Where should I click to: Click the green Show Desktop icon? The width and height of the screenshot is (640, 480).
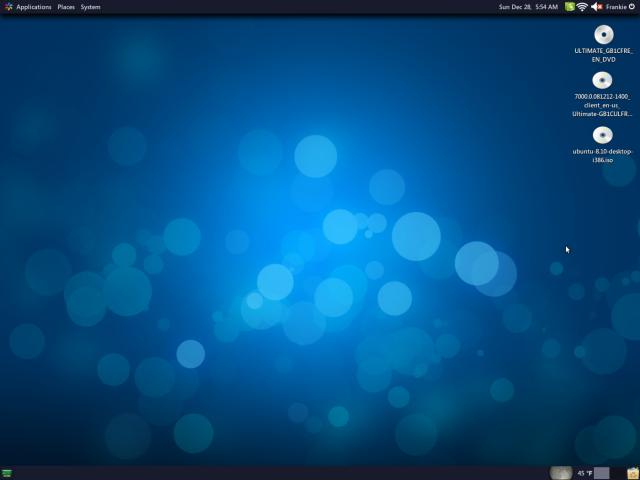pos(7,473)
